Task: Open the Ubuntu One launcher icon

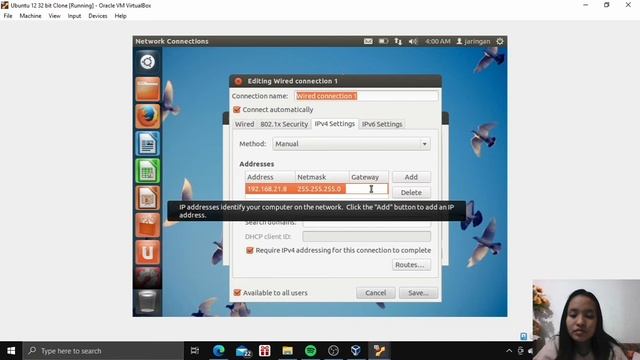Action: click(x=147, y=252)
